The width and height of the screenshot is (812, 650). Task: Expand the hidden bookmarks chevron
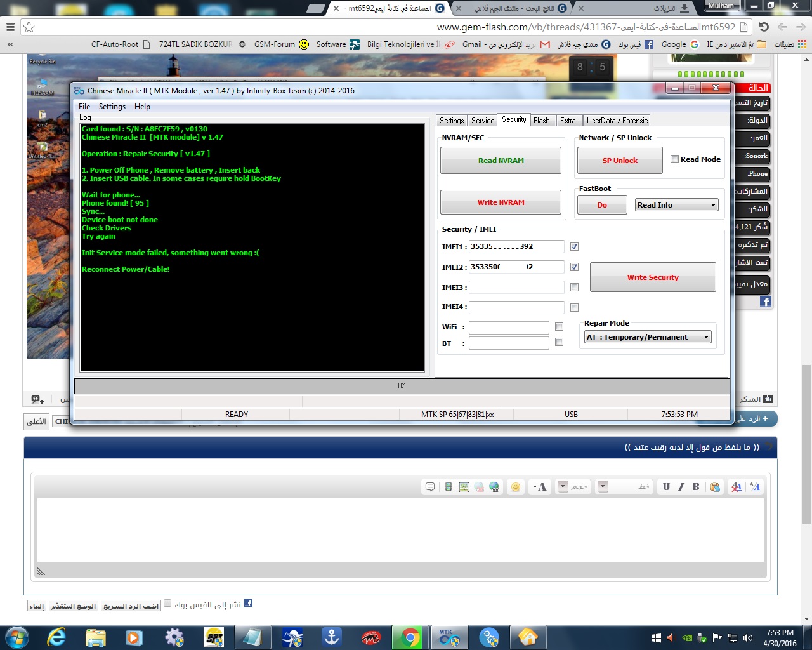coord(10,44)
